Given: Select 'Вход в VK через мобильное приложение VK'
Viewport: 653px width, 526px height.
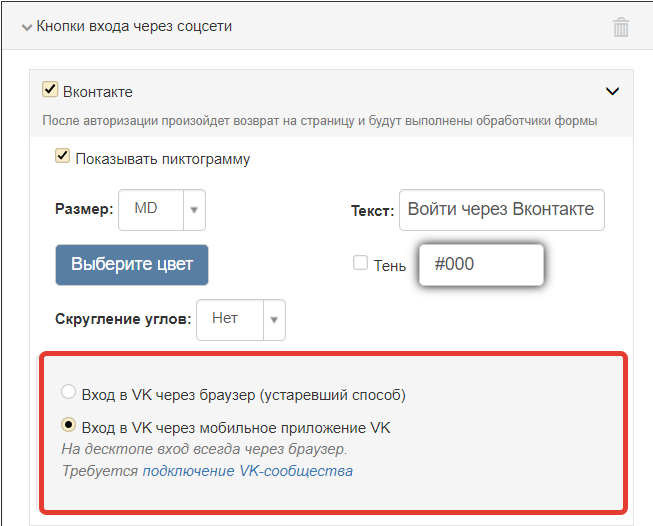Looking at the screenshot, I should (68, 425).
